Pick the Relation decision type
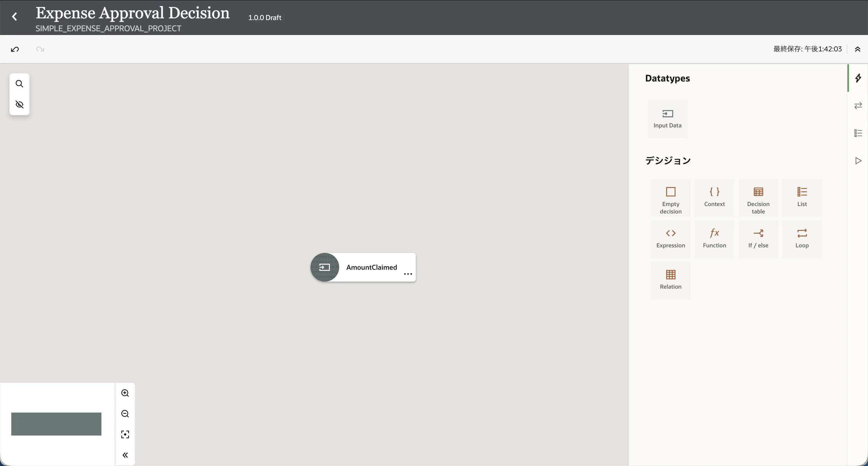 click(671, 280)
